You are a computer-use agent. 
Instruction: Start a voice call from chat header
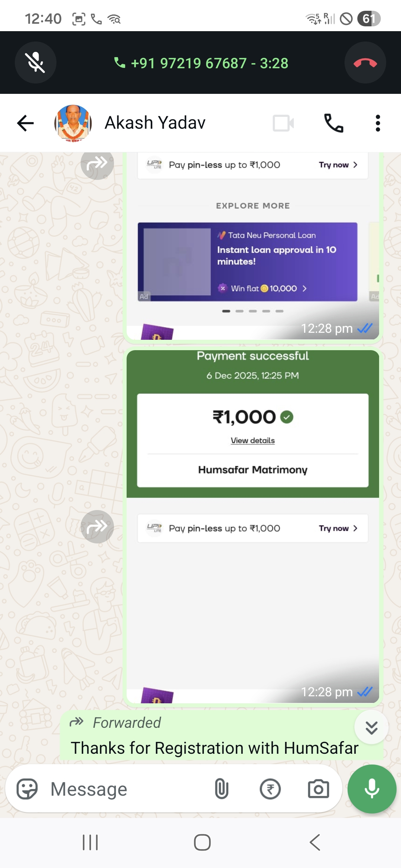click(x=333, y=123)
